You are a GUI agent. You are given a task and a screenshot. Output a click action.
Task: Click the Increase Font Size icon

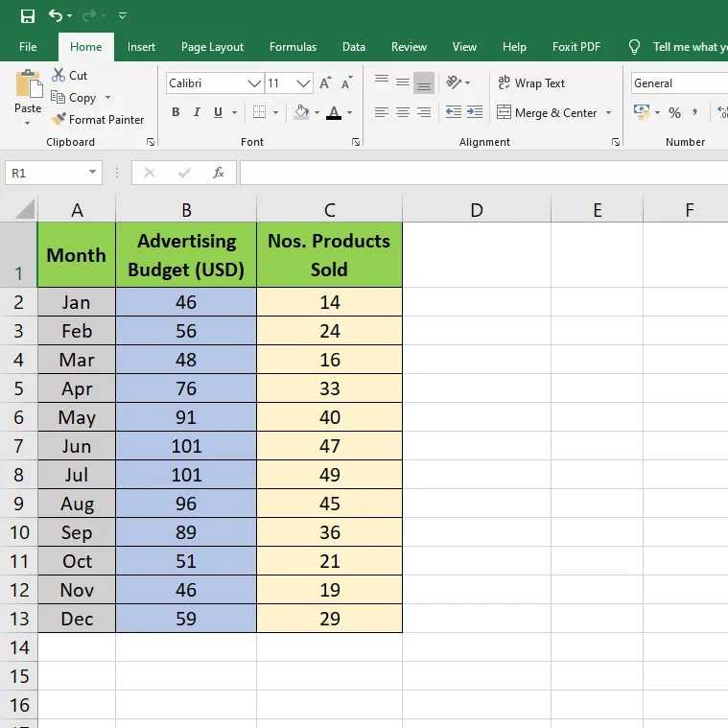(x=325, y=83)
